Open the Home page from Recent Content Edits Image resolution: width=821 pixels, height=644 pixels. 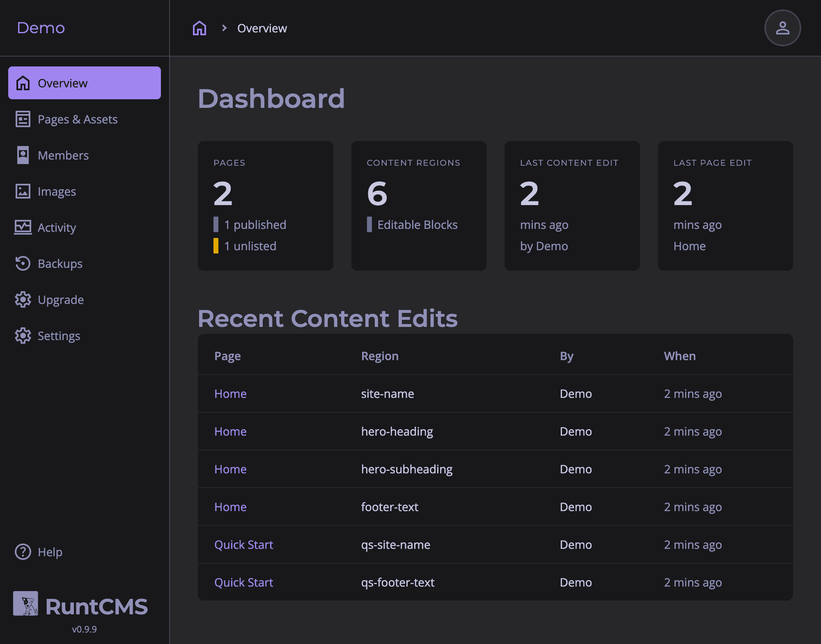click(230, 393)
